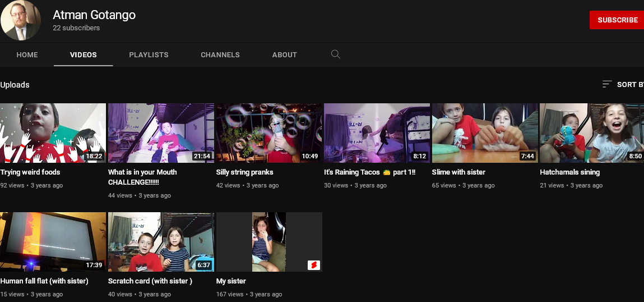The image size is (644, 302).
Task: Click 'What is in your Mouth CHALLENGE!!!!!!!' title
Action: point(142,177)
